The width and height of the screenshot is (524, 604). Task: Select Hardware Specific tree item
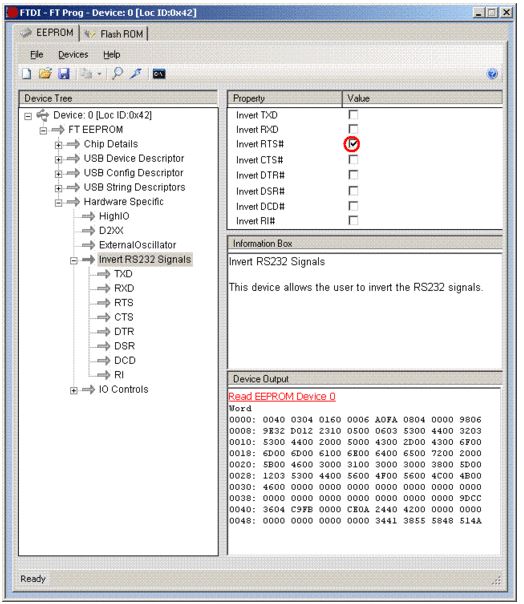124,202
